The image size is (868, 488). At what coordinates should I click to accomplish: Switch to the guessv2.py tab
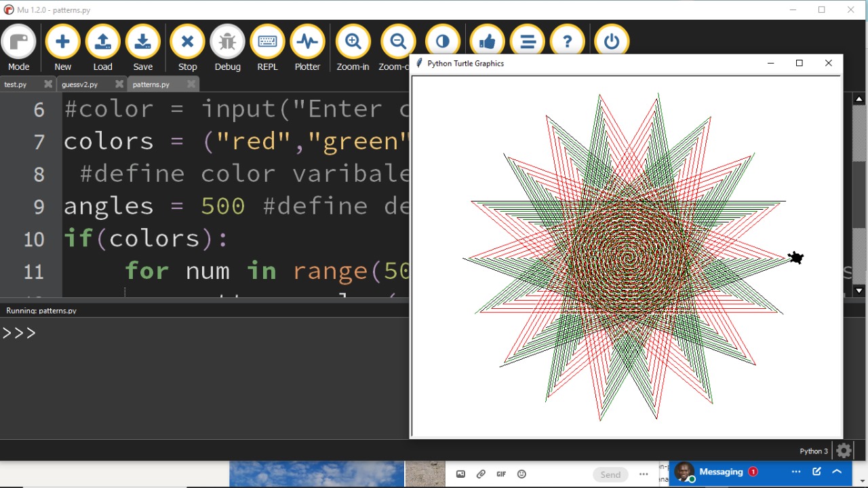coord(79,85)
